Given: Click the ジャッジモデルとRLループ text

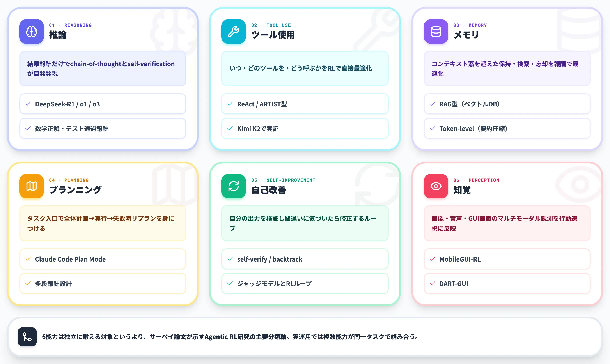Looking at the screenshot, I should (274, 284).
